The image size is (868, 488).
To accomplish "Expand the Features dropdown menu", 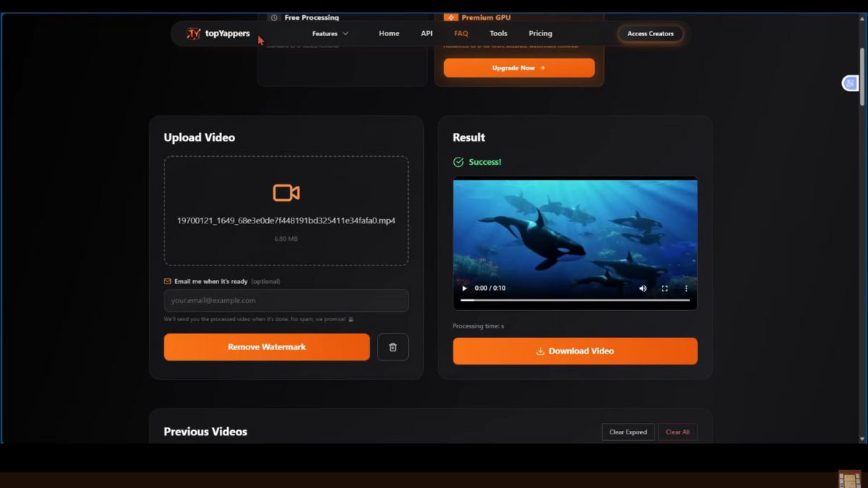I will pos(330,34).
